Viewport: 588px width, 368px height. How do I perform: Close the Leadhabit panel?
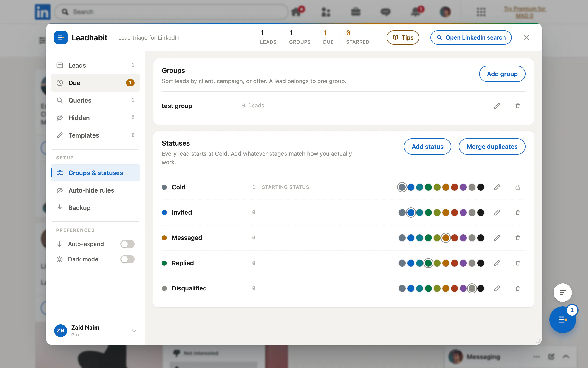coord(526,37)
